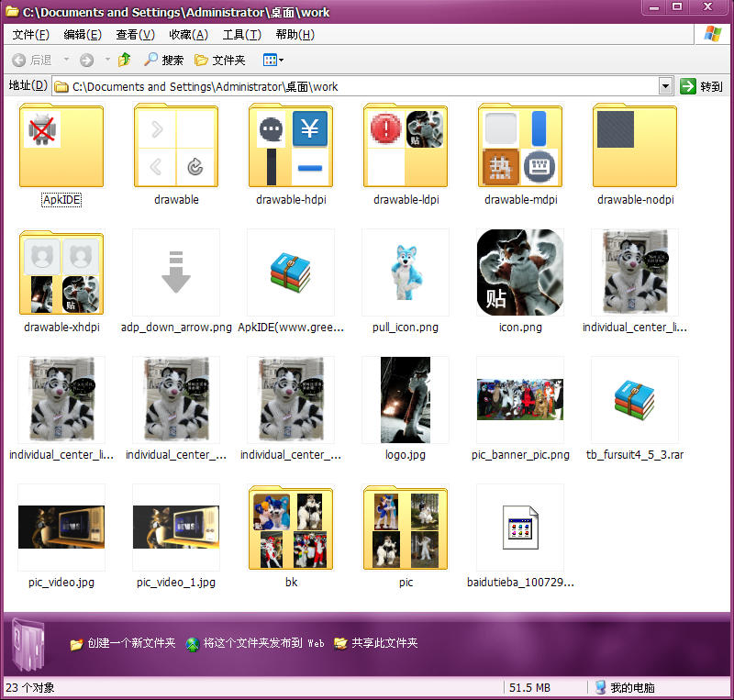734x700 pixels.
Task: Select the drawable-hdpi folder
Action: coord(291,147)
